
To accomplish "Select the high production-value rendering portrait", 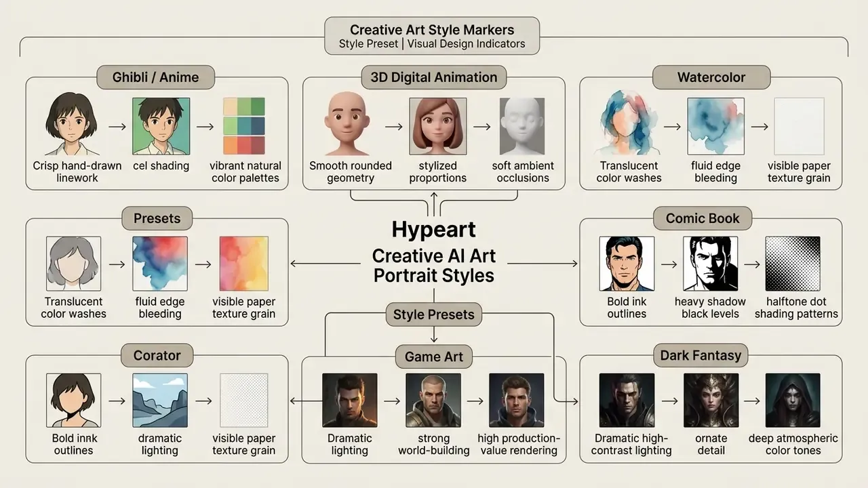I will click(x=517, y=401).
